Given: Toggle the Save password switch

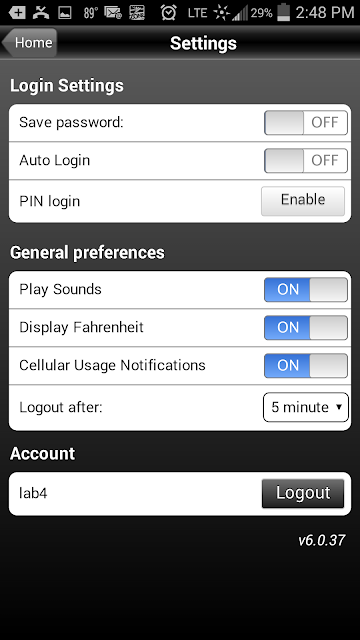Looking at the screenshot, I should coord(306,122).
